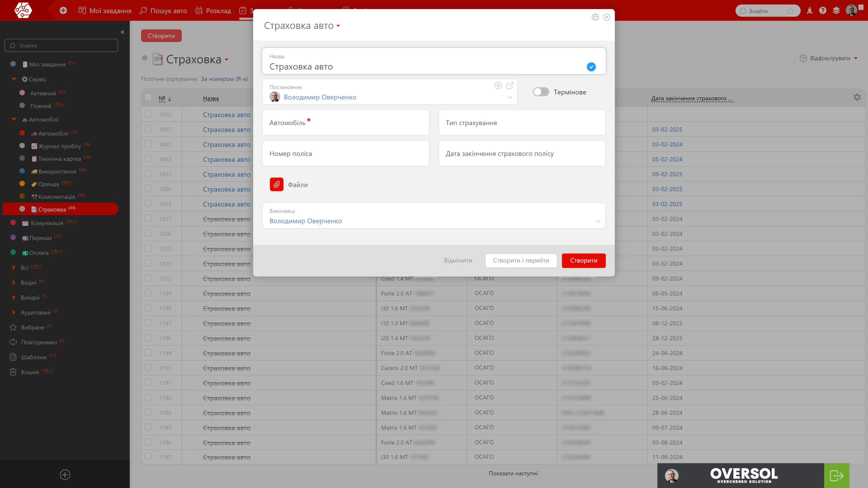
Task: Open the help question mark icon
Action: coord(823,11)
